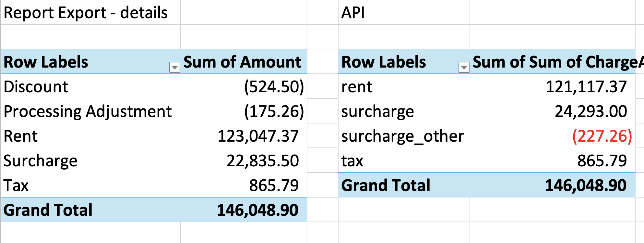
Task: Select the Processing Adjustment label cell
Action: (x=88, y=111)
